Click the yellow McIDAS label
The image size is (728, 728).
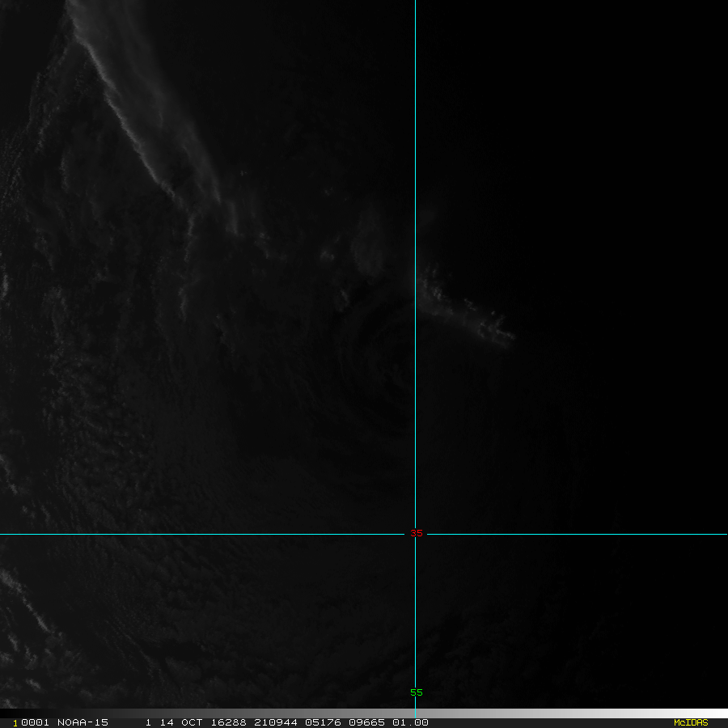tap(691, 722)
